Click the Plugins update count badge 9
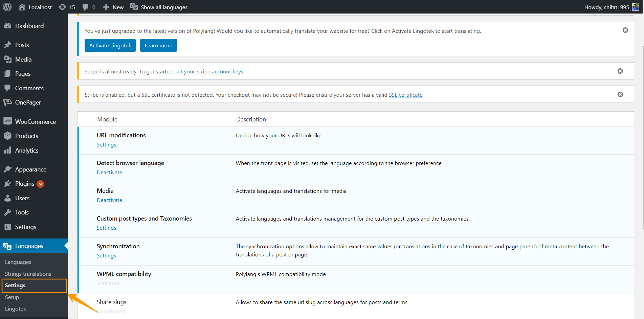This screenshot has height=319, width=644. click(x=40, y=184)
